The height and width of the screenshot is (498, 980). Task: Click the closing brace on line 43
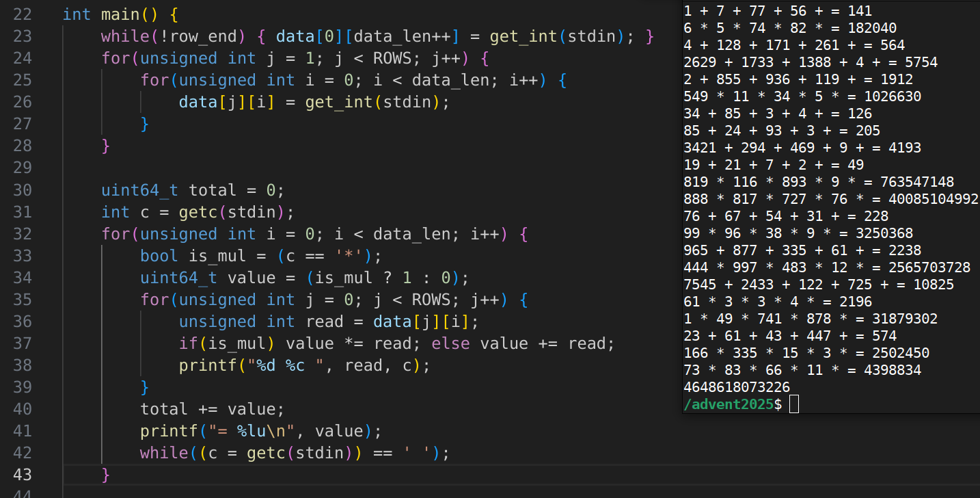pos(105,475)
